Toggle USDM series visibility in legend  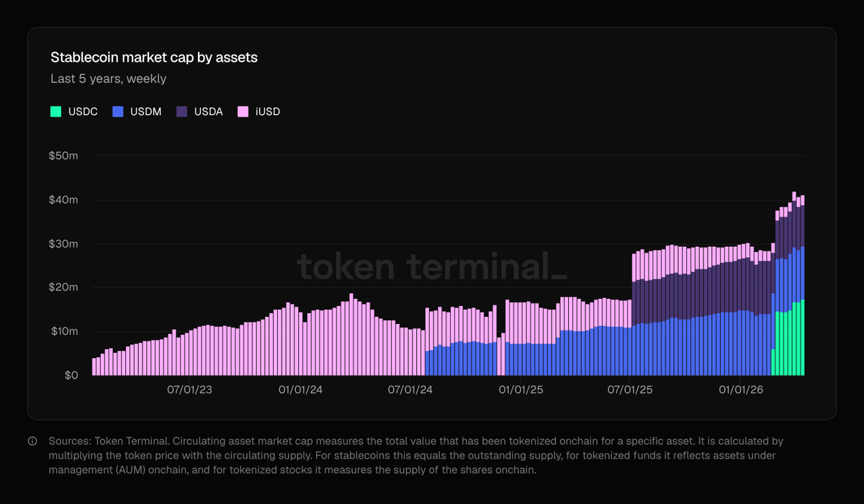(136, 112)
